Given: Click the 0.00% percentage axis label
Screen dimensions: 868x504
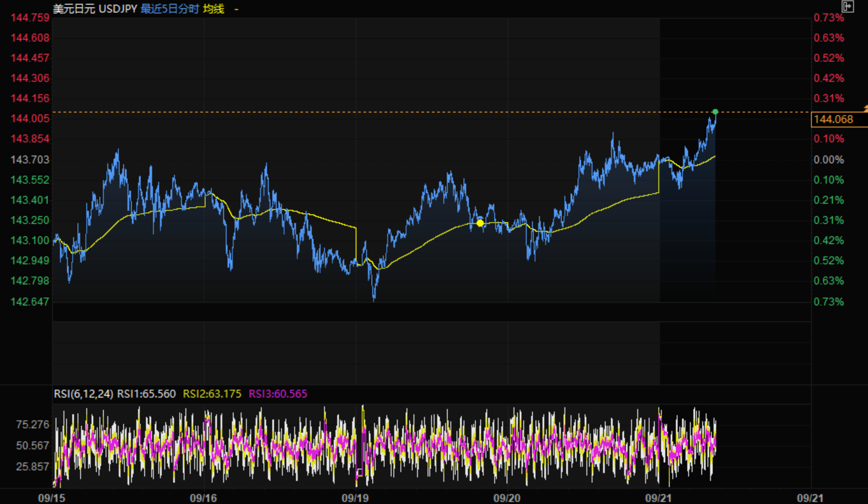Looking at the screenshot, I should click(829, 160).
